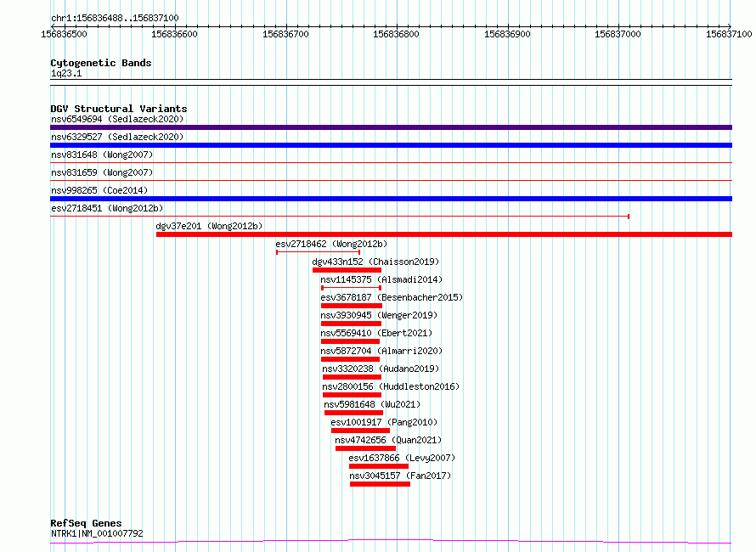Click the red nsv5569410 variant bar
Viewport: 756px width, 552px height.
pos(351,341)
